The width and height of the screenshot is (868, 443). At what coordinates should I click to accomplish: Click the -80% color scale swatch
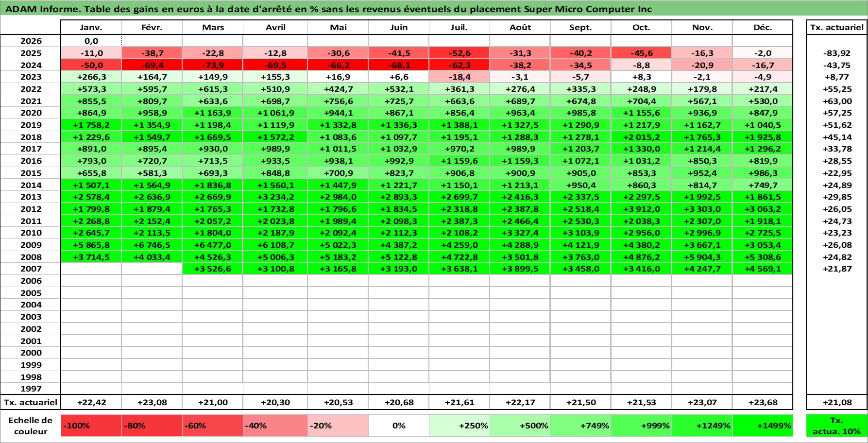tap(152, 426)
